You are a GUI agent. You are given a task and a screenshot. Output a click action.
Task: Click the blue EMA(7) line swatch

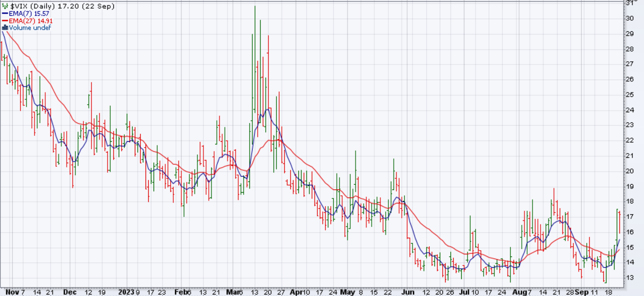tap(5, 14)
